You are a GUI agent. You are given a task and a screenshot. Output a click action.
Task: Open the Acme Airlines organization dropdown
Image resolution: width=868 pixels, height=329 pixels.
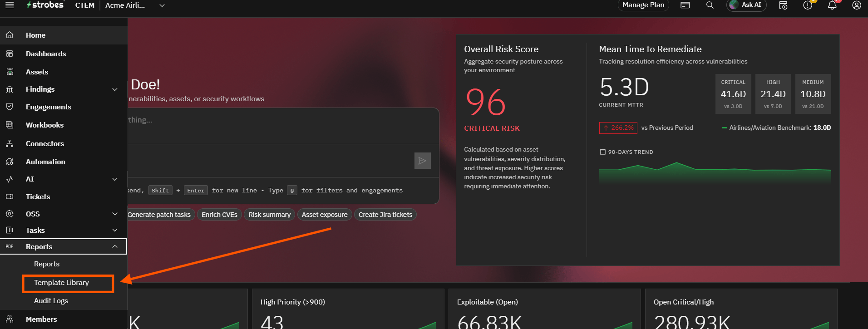pyautogui.click(x=135, y=5)
